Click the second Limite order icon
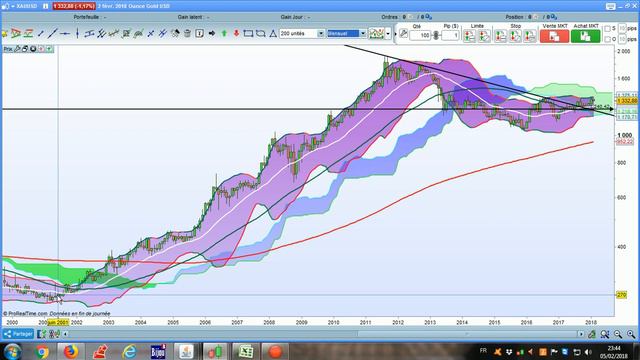The width and height of the screenshot is (640, 360). [484, 36]
